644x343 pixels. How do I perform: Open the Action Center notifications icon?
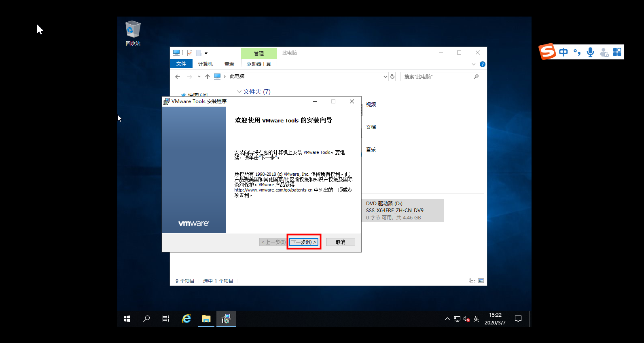pyautogui.click(x=518, y=319)
